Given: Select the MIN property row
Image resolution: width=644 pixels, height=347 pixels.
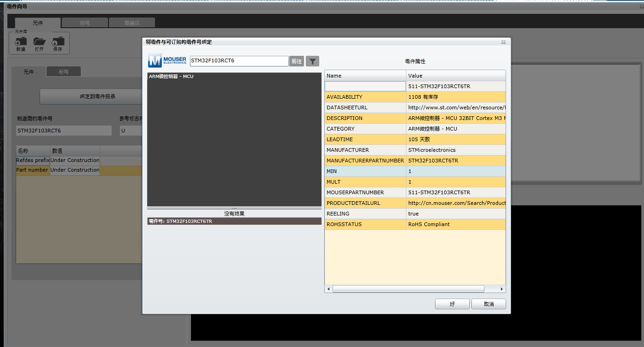Looking at the screenshot, I should [415, 171].
